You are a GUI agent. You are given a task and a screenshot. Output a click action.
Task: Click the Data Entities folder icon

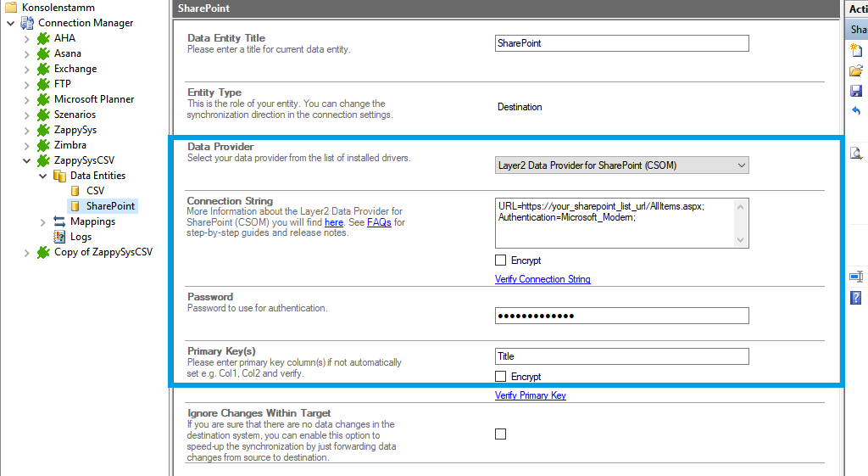[59, 176]
